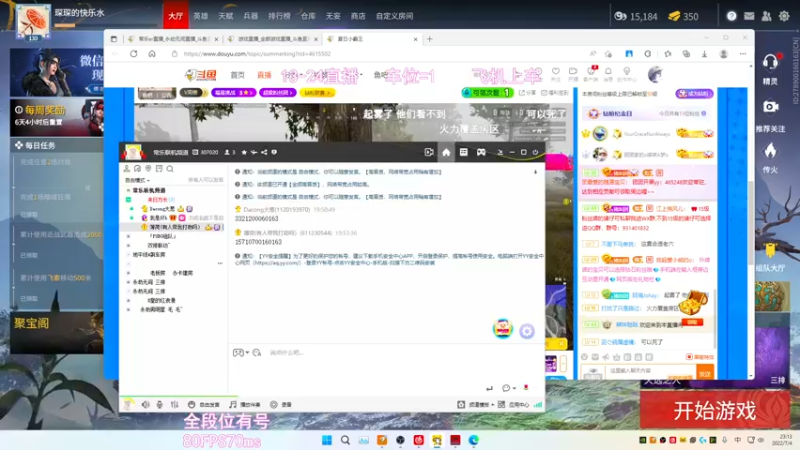The image size is (800, 450).
Task: Open the game help question mark
Action: (x=731, y=16)
